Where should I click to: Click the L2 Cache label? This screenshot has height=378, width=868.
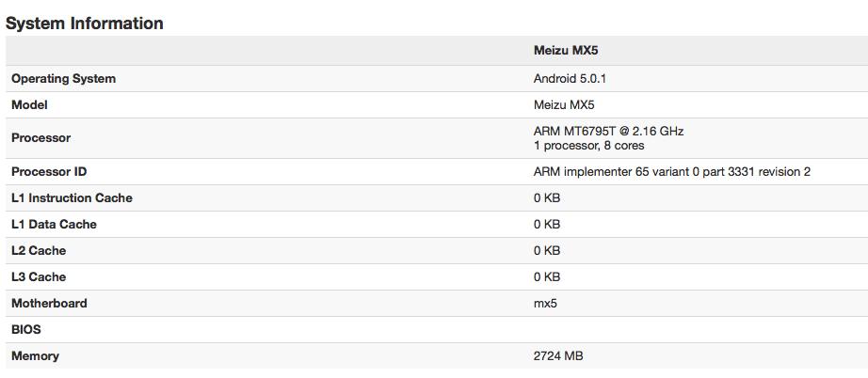click(x=39, y=251)
